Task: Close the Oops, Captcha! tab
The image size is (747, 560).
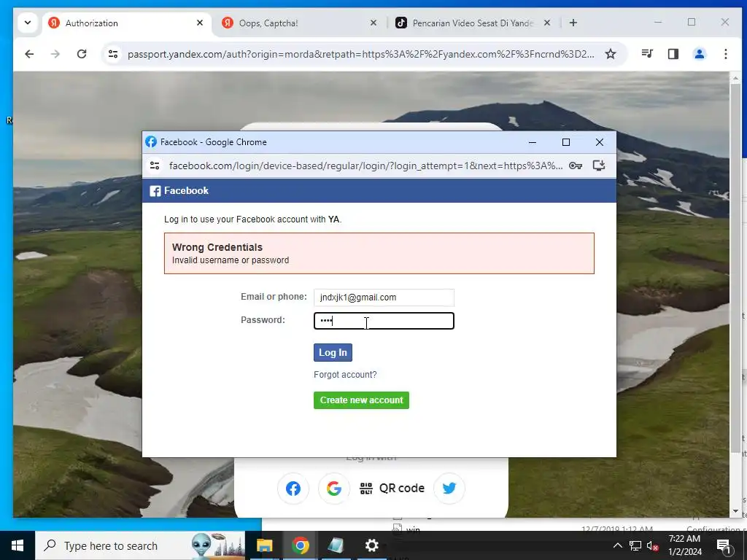Action: click(373, 23)
